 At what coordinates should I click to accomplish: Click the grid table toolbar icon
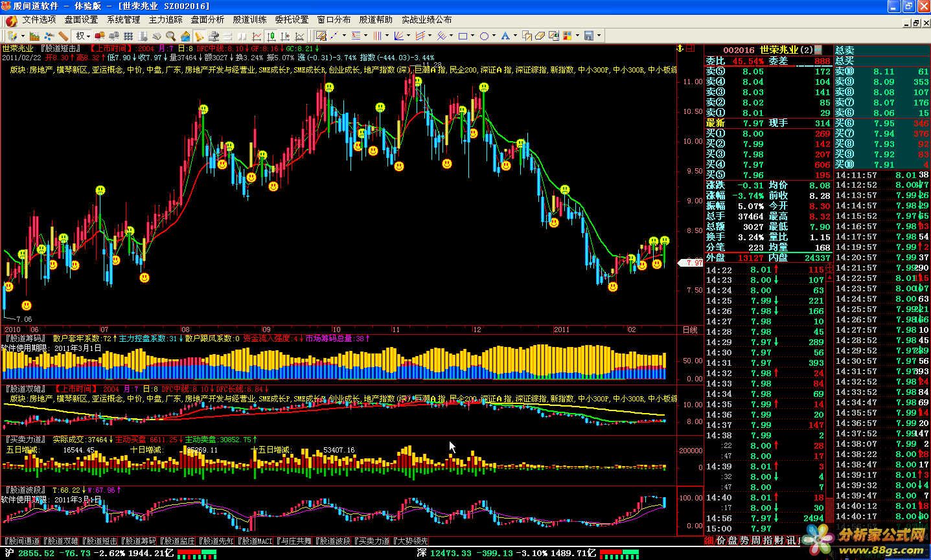tap(128, 36)
